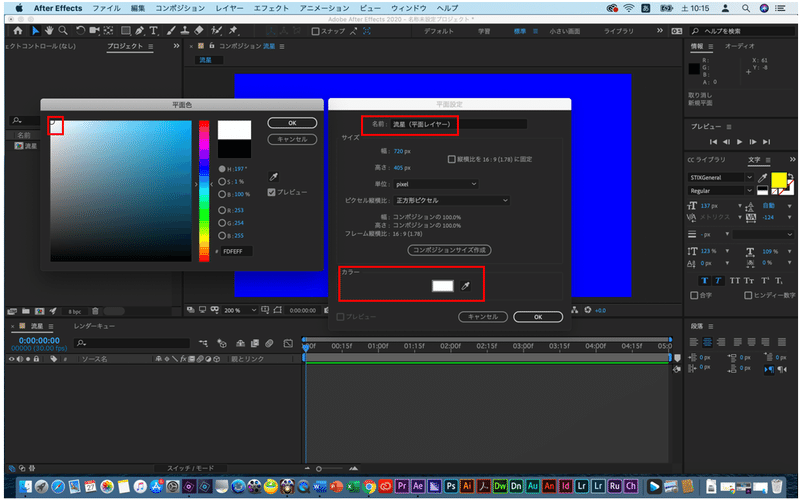This screenshot has height=499, width=800.
Task: Click the All Caps TT button
Action: click(734, 281)
